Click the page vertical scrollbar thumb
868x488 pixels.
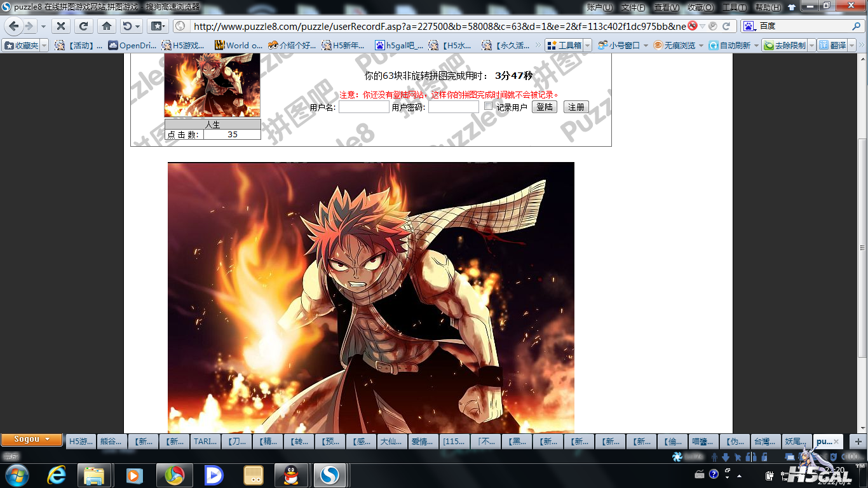[x=862, y=248]
